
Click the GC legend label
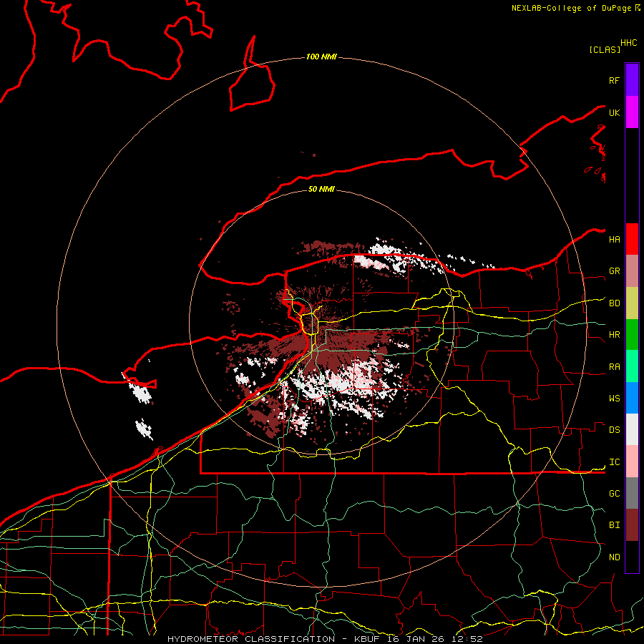pos(614,494)
